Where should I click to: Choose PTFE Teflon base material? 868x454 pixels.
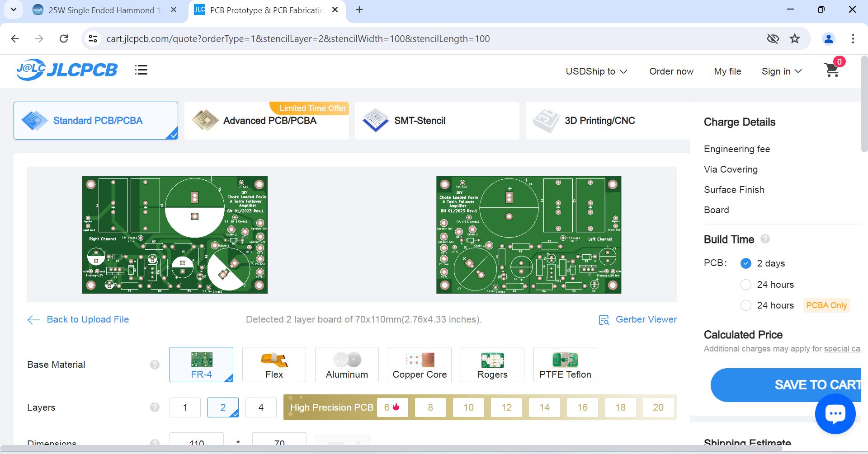tap(565, 365)
